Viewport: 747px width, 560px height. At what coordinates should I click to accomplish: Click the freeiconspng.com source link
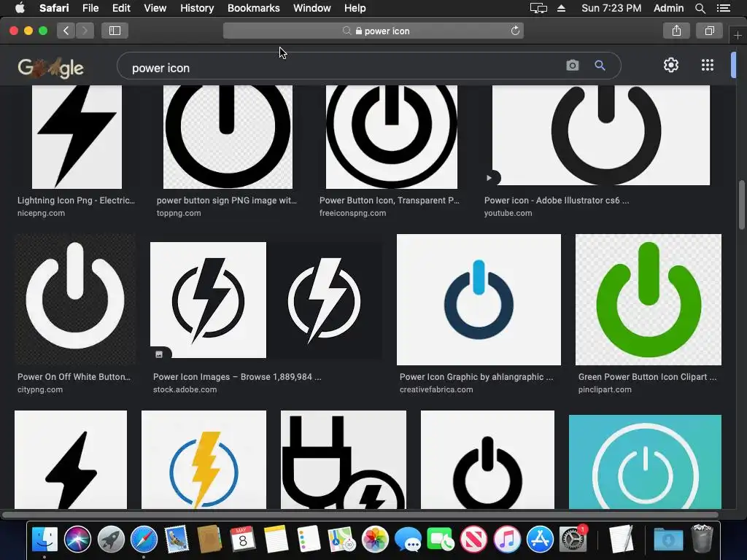[x=352, y=213]
